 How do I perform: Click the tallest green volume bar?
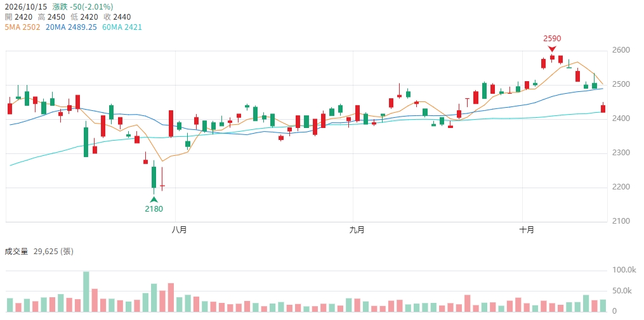pos(86,291)
